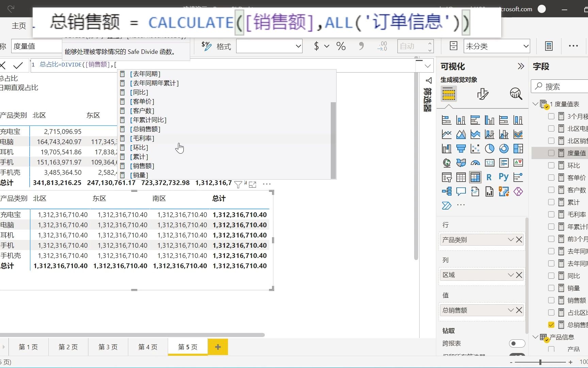Collapse the 1 度量值表 table
Screen dimensions: 588x368
[535, 104]
